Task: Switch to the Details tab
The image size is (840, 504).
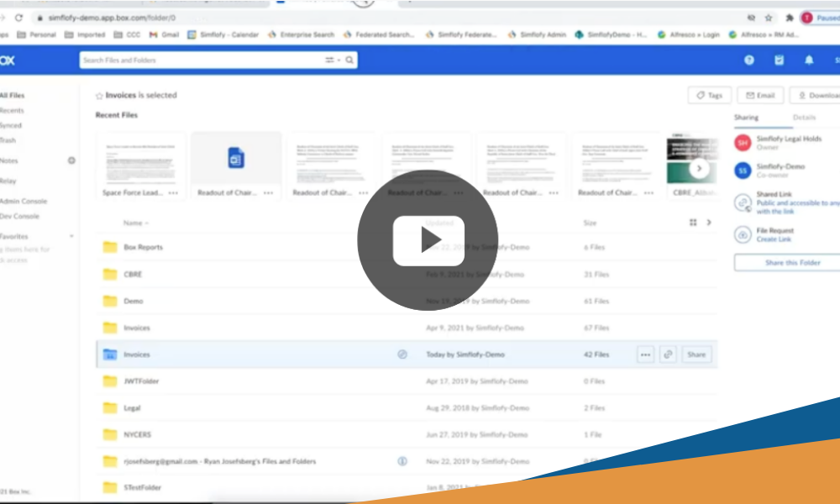Action: click(x=804, y=118)
